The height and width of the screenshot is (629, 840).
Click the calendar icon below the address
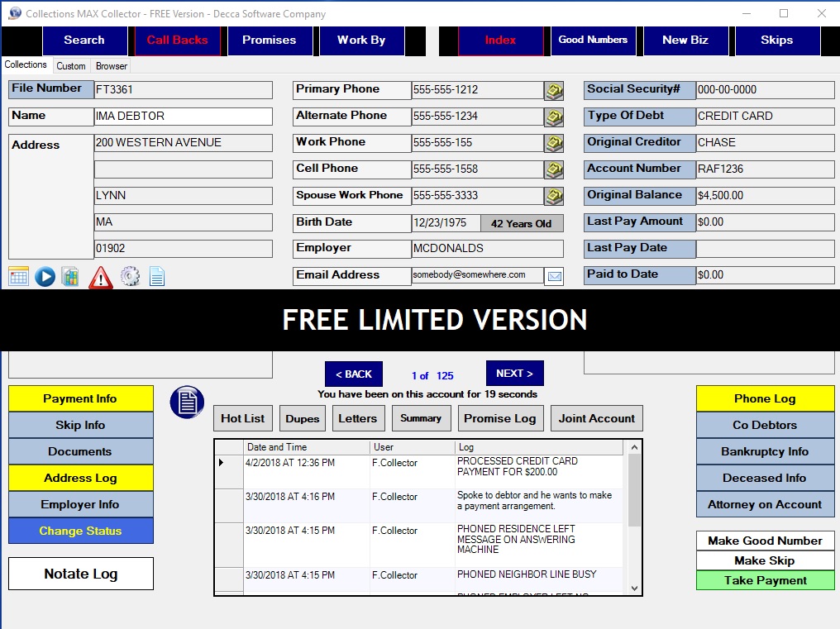click(18, 276)
